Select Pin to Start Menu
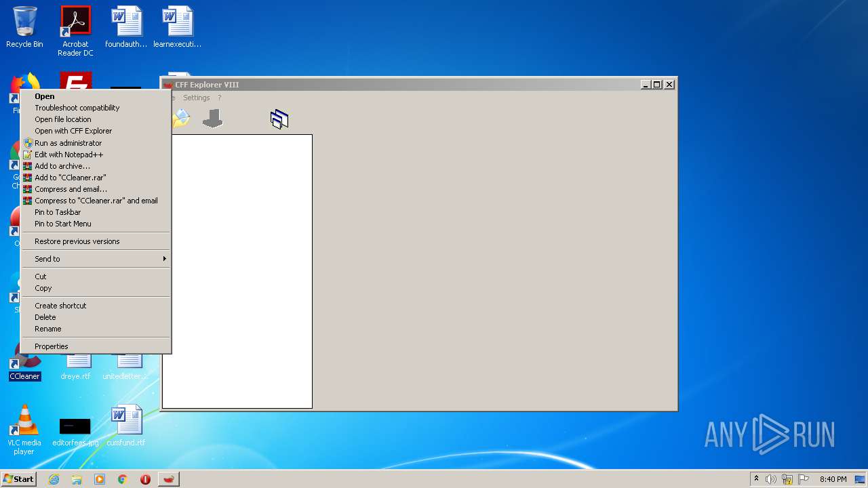 point(96,224)
